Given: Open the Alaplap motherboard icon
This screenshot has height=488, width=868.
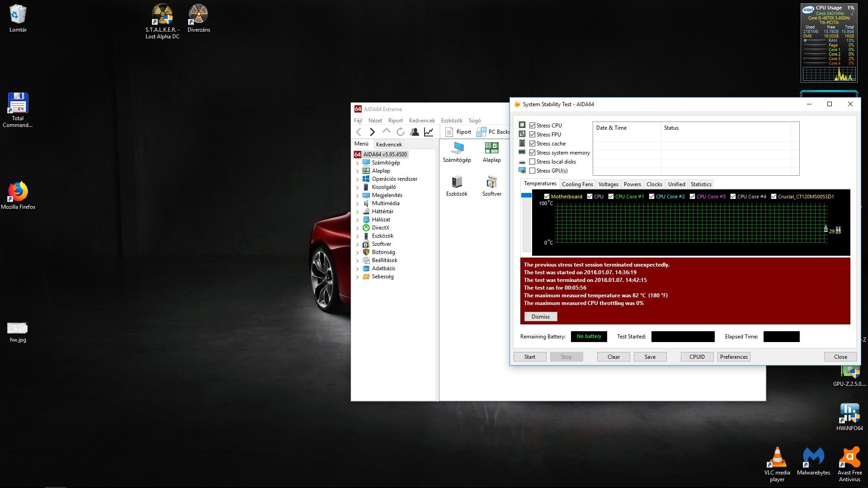Looking at the screenshot, I should click(x=491, y=152).
